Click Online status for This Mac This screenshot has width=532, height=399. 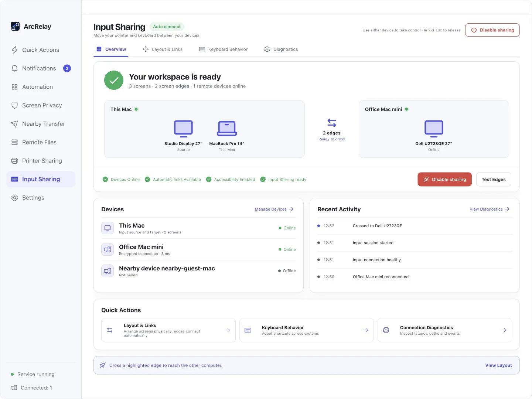(x=287, y=228)
